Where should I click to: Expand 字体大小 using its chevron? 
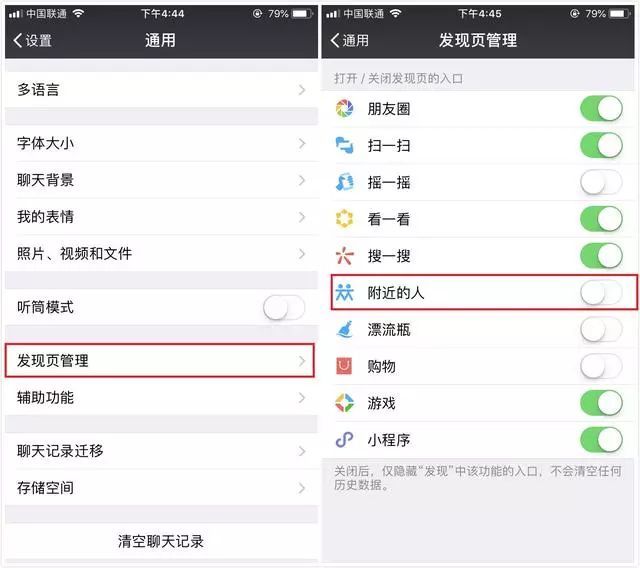tap(302, 144)
